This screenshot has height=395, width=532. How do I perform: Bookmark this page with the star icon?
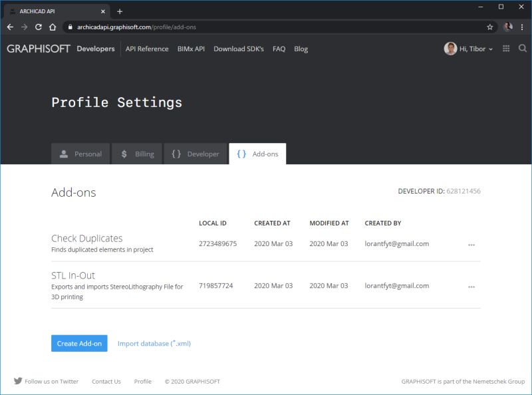click(x=489, y=27)
